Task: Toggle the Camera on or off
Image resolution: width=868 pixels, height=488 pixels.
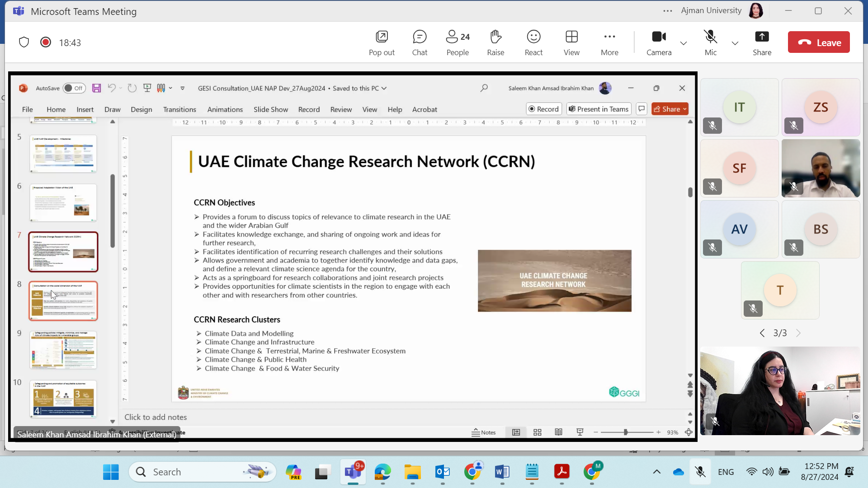Action: click(x=659, y=42)
